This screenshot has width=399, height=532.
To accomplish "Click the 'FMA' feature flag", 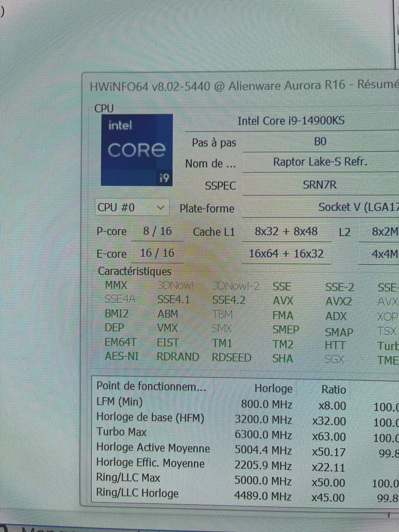I will (x=283, y=315).
